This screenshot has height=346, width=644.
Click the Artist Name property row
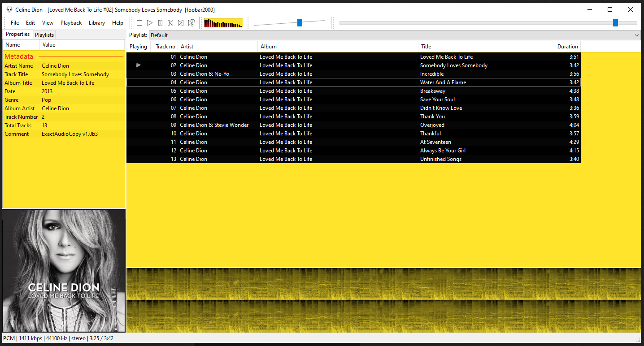pyautogui.click(x=64, y=66)
